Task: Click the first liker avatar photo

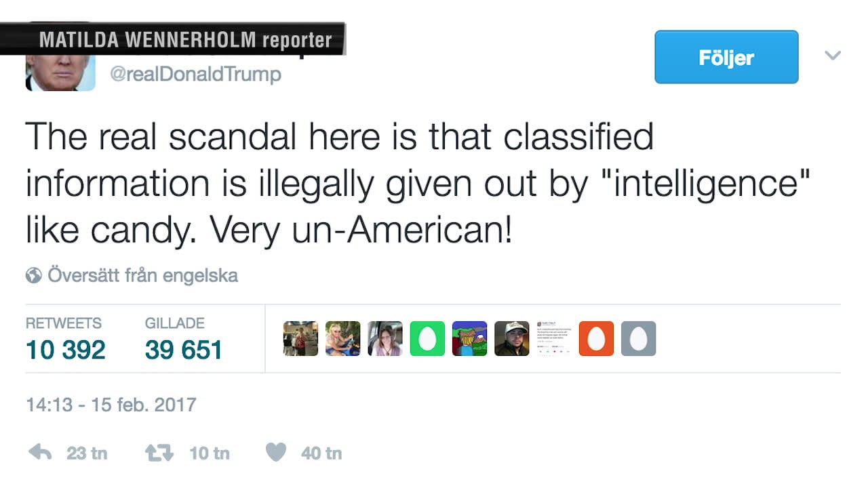Action: (300, 338)
